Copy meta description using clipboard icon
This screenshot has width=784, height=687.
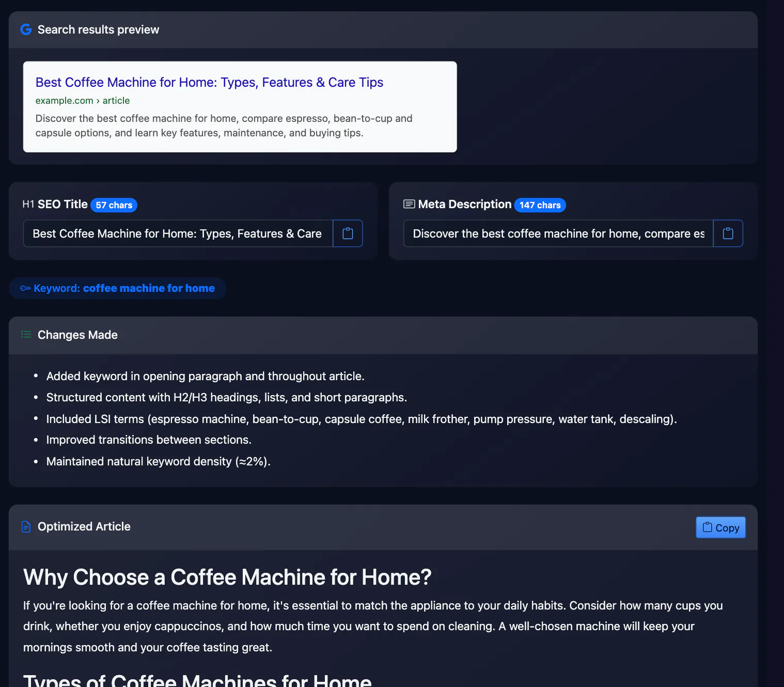click(728, 233)
